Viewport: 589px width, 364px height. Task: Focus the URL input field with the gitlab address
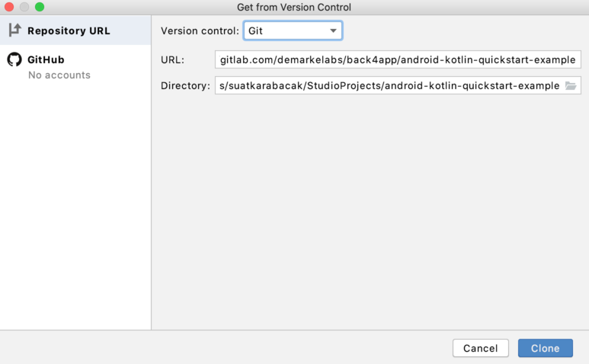pos(398,59)
